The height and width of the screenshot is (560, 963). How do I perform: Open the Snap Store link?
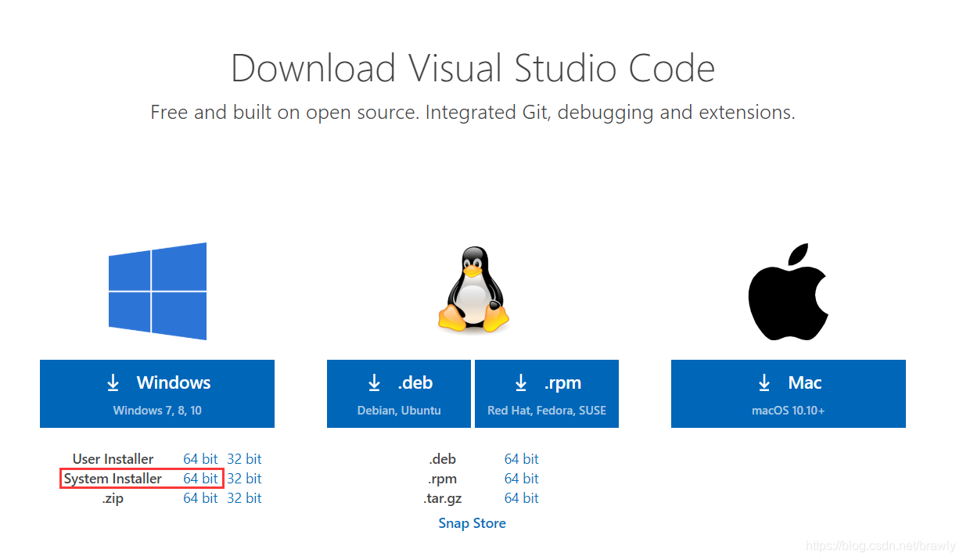coord(473,523)
